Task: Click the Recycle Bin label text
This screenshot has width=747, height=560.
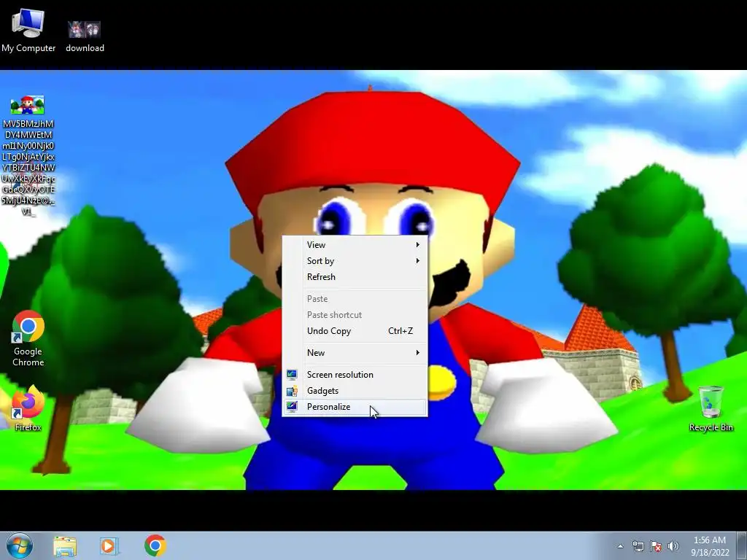Action: [711, 427]
